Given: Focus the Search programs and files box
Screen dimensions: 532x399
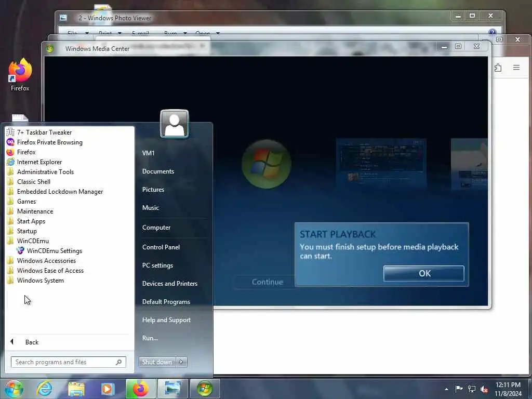Looking at the screenshot, I should point(69,362).
